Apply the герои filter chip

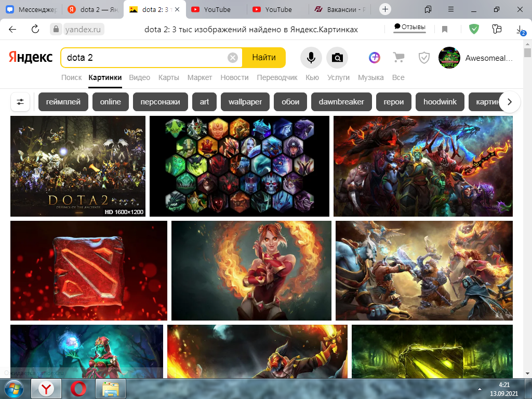[394, 102]
